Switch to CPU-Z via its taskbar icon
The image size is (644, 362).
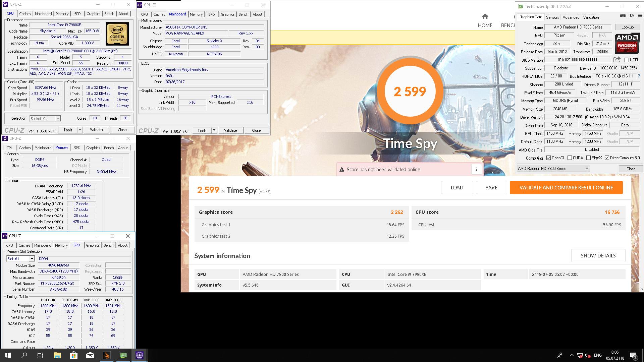(140, 355)
